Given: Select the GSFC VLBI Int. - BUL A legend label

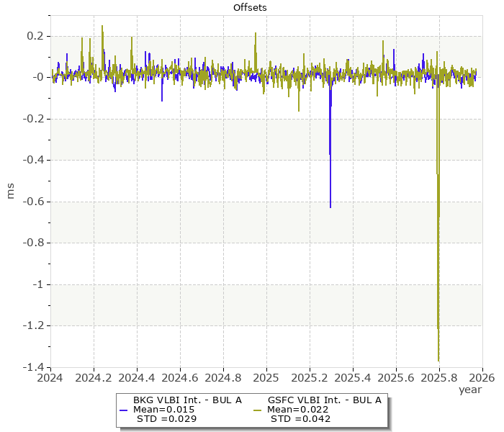Looking at the screenshot, I should [x=324, y=400].
